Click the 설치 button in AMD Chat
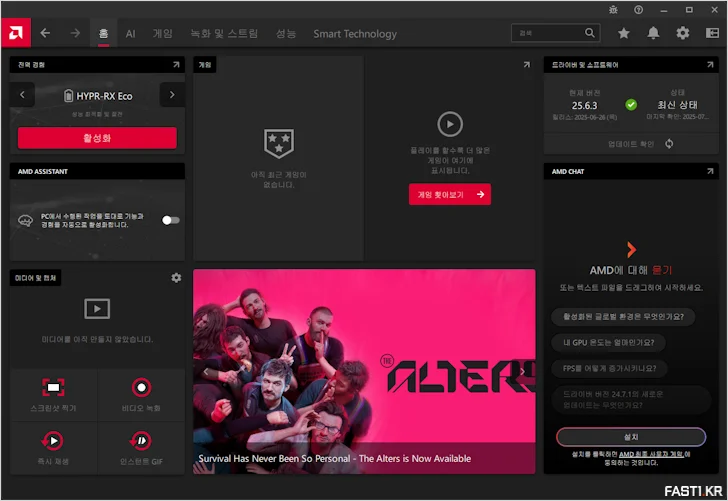 631,437
